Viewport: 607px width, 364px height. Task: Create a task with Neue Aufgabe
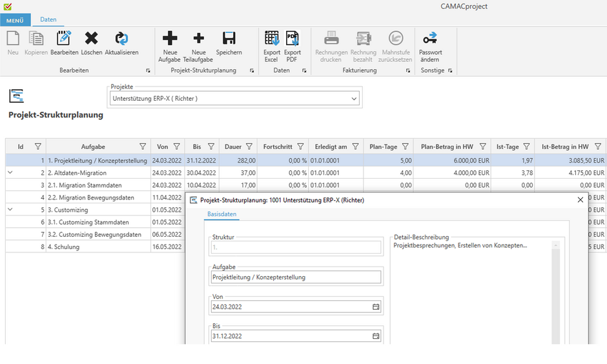pyautogui.click(x=169, y=39)
